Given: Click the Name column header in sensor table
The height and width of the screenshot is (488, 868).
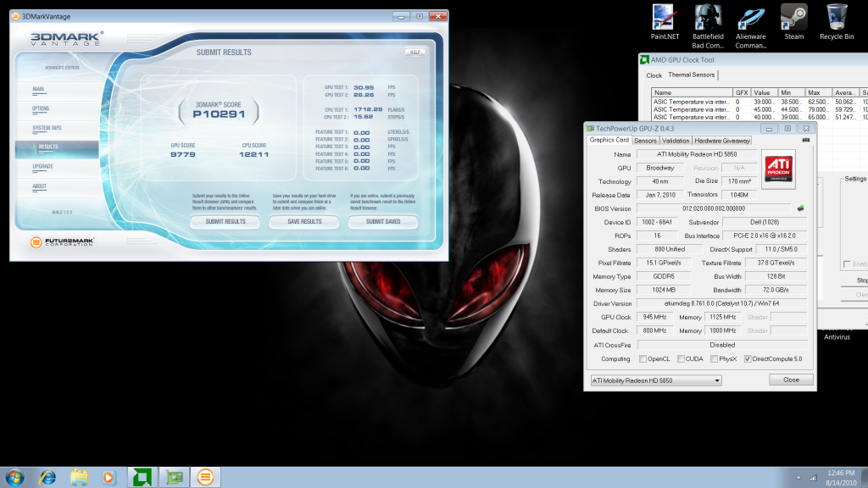Looking at the screenshot, I should [x=692, y=92].
